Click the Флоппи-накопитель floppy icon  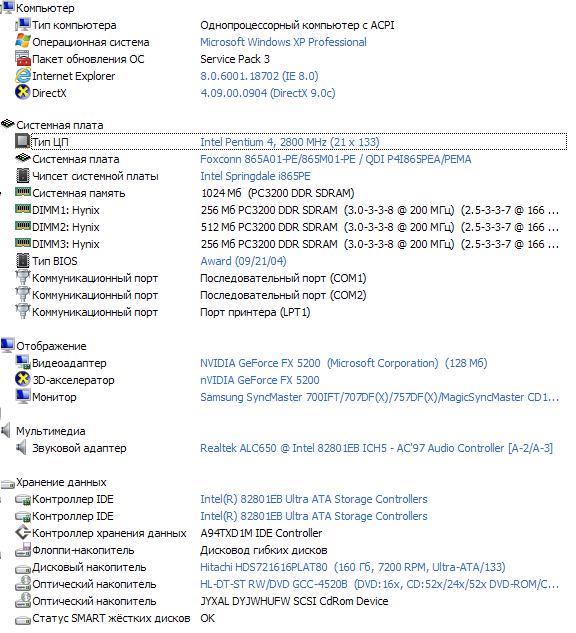click(x=23, y=550)
